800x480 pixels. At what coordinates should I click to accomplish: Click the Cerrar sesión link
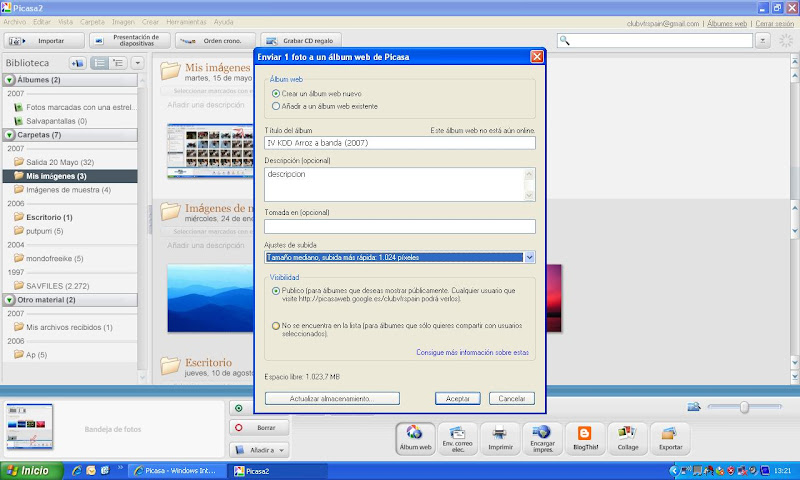pos(774,24)
